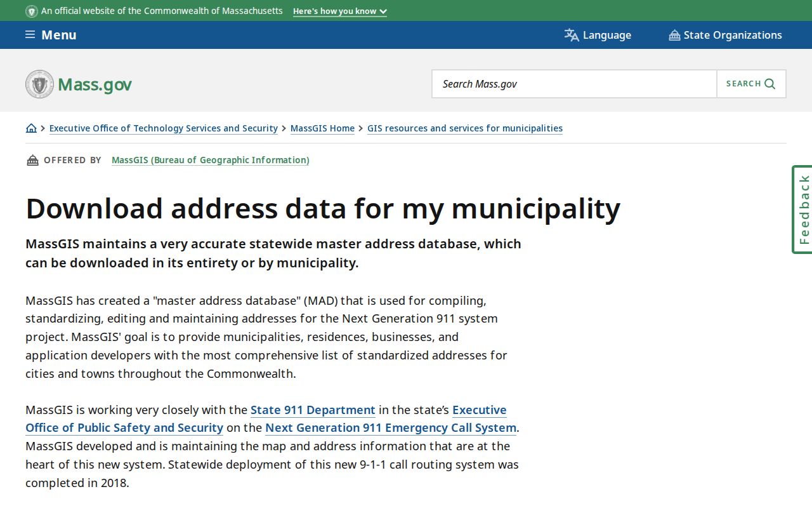The width and height of the screenshot is (812, 508).
Task: Click the "OFFERED BY" label
Action: [72, 160]
